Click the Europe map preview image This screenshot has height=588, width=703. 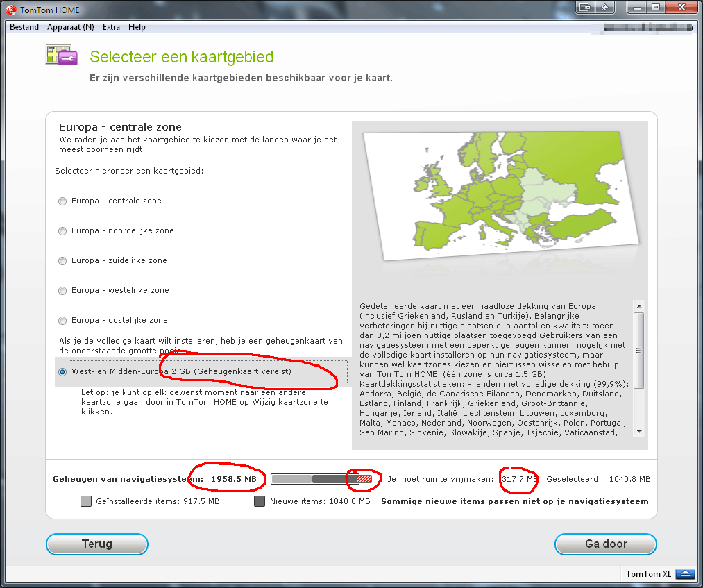501,195
